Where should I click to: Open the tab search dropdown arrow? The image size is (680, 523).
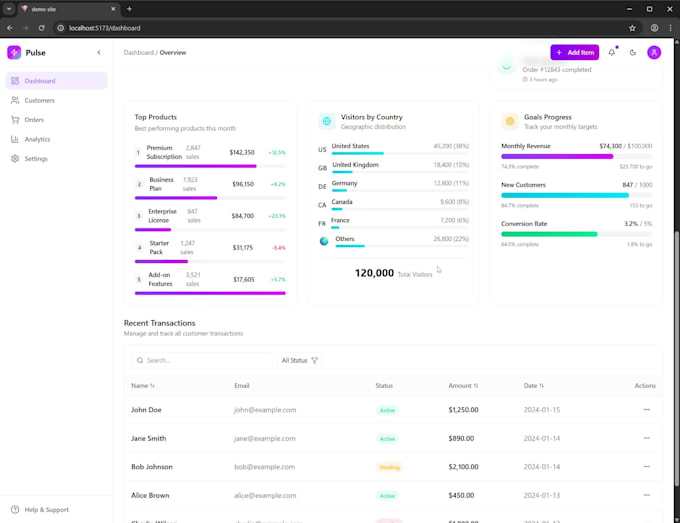(x=9, y=9)
